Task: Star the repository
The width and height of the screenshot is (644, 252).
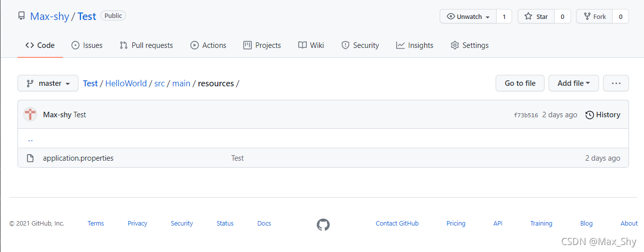Action: [536, 16]
